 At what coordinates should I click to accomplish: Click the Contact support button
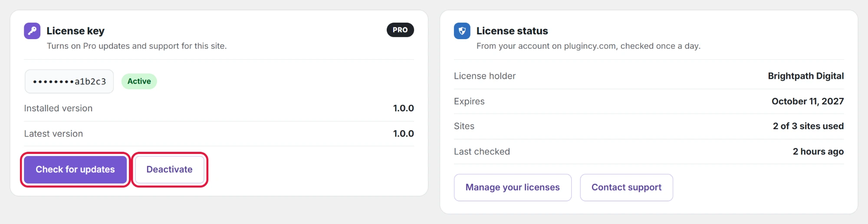[x=626, y=187]
